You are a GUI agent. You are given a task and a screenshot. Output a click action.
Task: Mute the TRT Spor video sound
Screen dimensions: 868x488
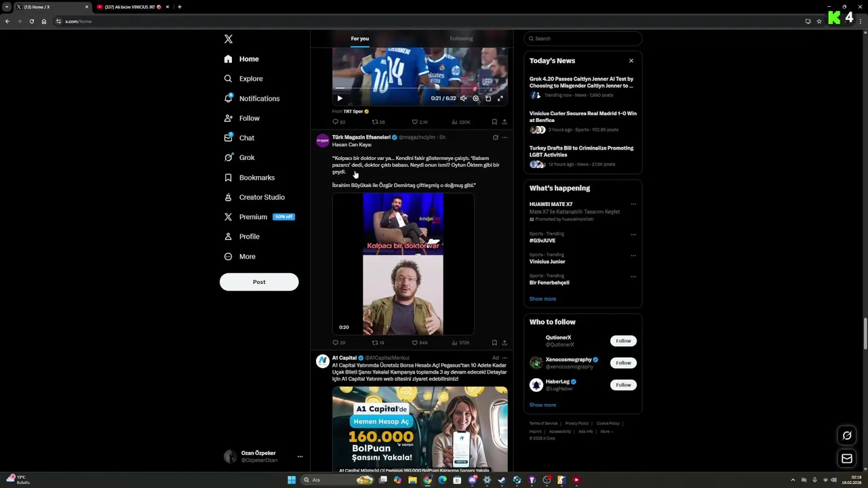(x=463, y=98)
